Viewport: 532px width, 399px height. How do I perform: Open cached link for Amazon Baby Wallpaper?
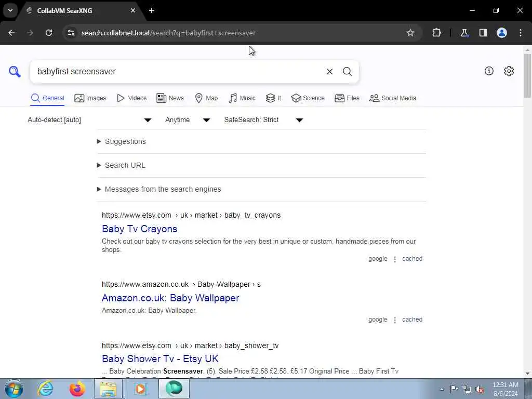[x=412, y=320]
